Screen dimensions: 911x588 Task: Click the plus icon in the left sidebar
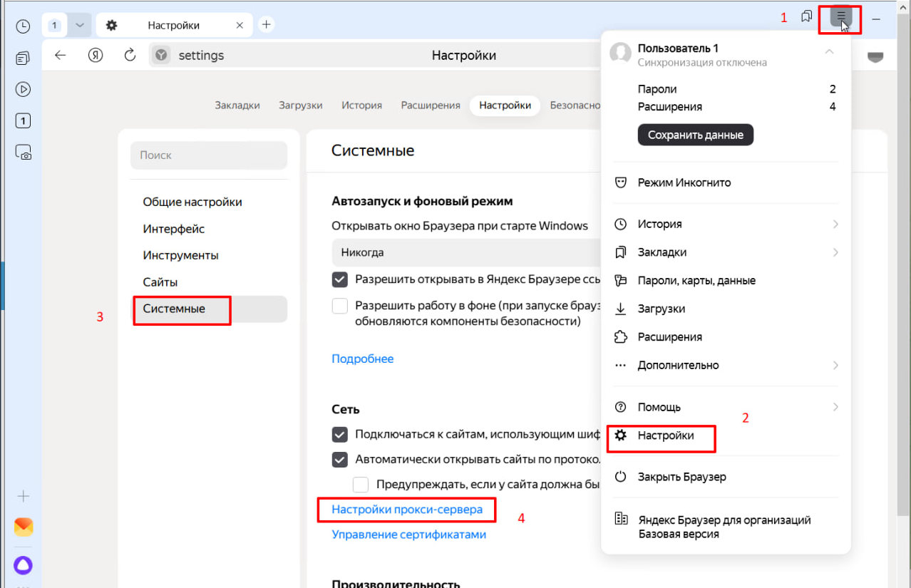(x=23, y=496)
